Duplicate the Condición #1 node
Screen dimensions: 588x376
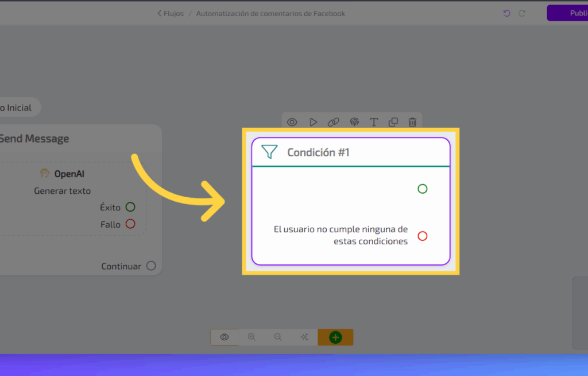point(393,122)
